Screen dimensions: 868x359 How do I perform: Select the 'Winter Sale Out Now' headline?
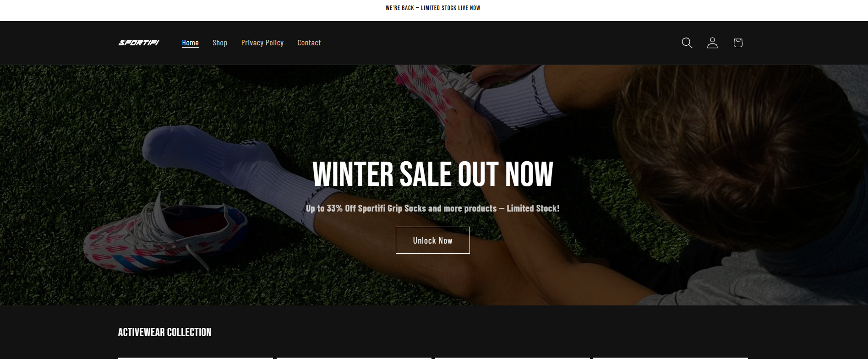(x=433, y=174)
